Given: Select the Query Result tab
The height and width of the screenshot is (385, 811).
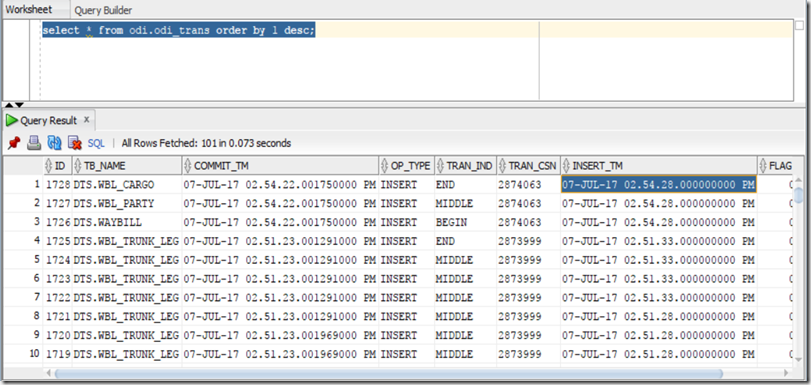Looking at the screenshot, I should (x=49, y=121).
